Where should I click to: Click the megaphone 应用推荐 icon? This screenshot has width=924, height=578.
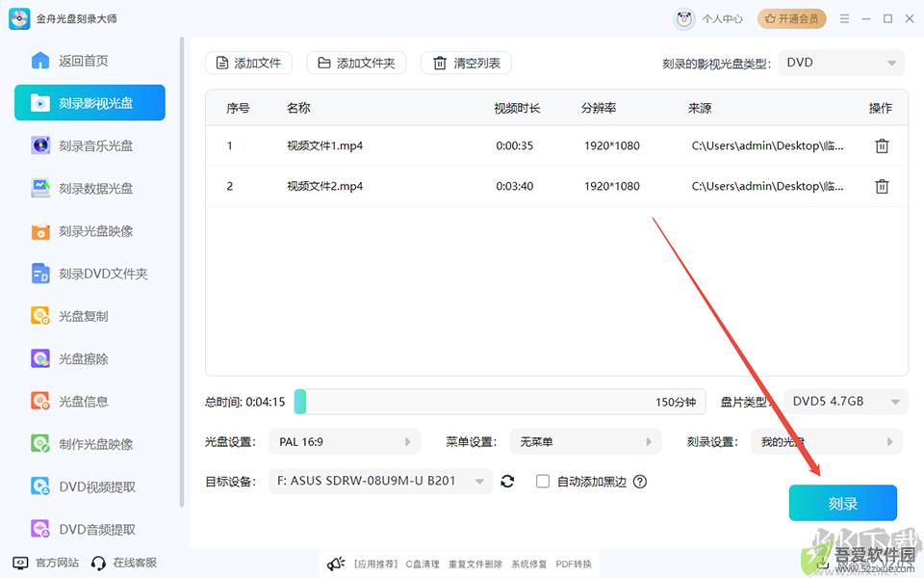pyautogui.click(x=335, y=564)
